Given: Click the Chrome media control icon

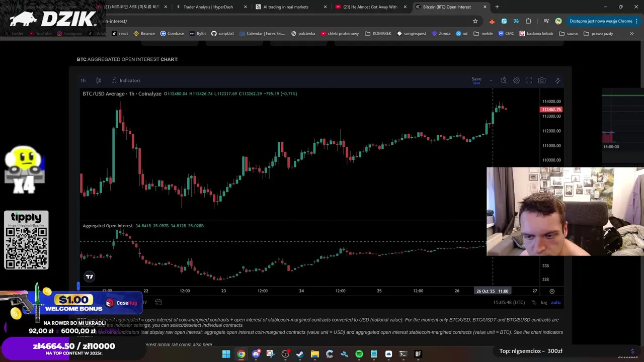Looking at the screenshot, I should [546, 21].
